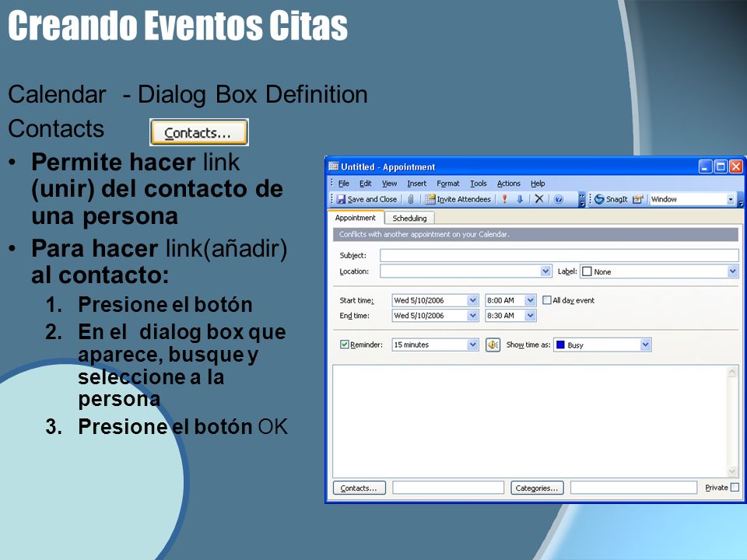
Task: Maximize the Appointment window
Action: tap(721, 166)
